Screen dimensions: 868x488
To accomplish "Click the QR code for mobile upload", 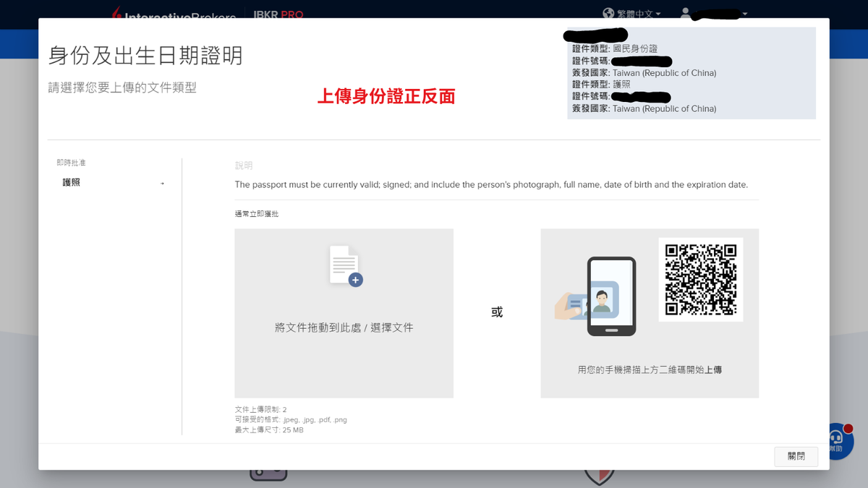I will [700, 278].
